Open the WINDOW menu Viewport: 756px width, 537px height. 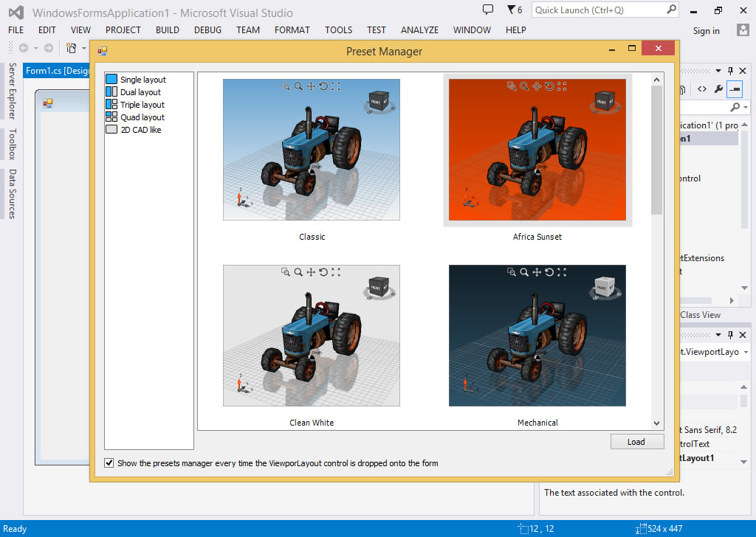[472, 30]
